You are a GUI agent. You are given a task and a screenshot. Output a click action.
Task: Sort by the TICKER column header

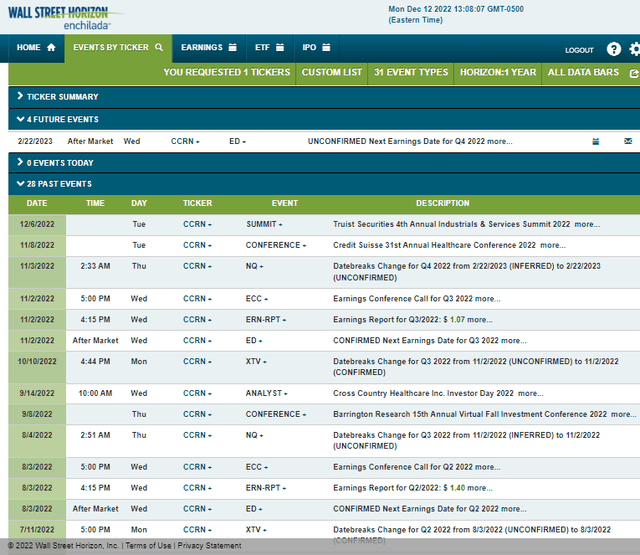coord(197,203)
